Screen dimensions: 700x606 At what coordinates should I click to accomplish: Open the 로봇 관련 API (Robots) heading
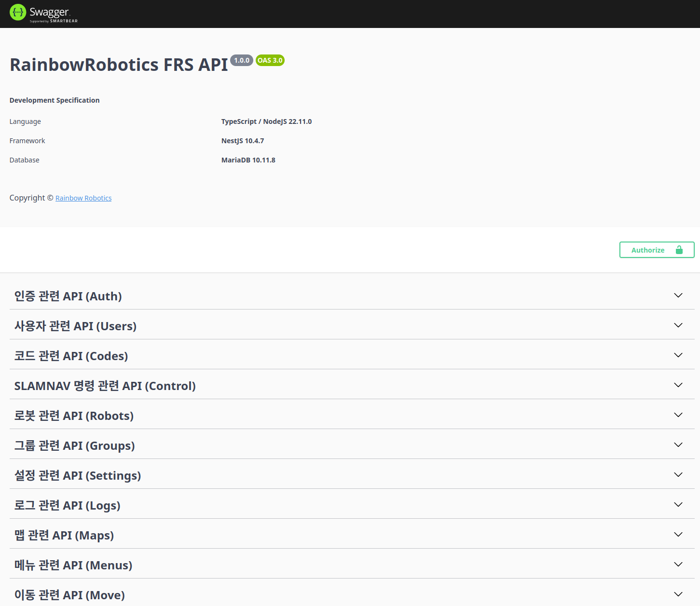click(74, 416)
